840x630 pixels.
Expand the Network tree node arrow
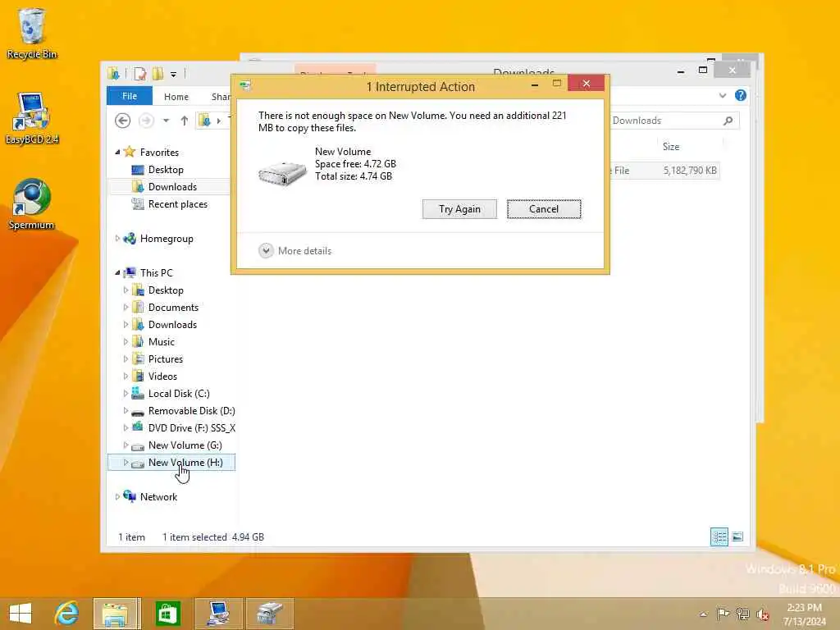click(117, 496)
